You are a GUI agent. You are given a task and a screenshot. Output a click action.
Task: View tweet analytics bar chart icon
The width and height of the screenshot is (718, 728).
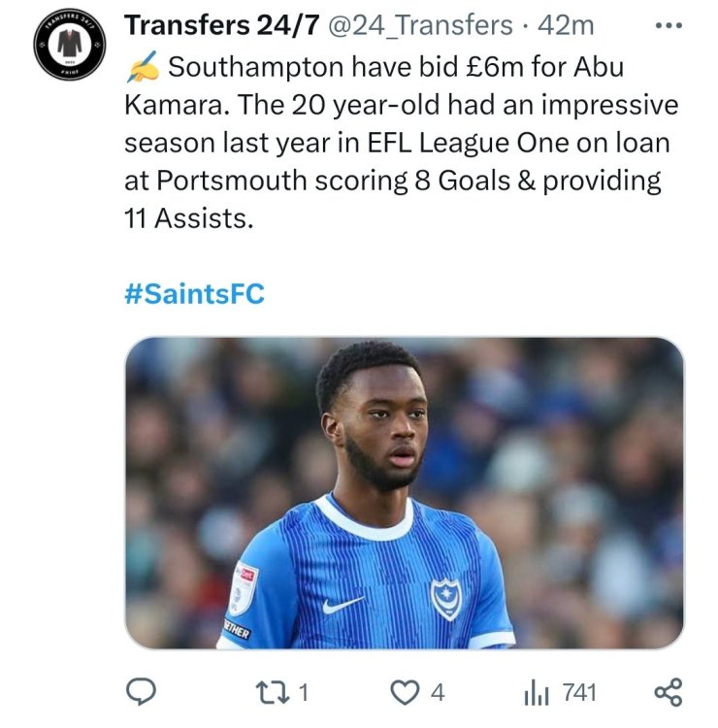pyautogui.click(x=537, y=692)
